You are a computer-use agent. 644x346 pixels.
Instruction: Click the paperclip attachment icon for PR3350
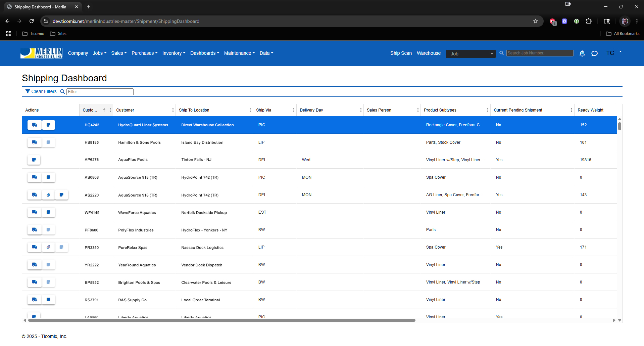click(48, 247)
